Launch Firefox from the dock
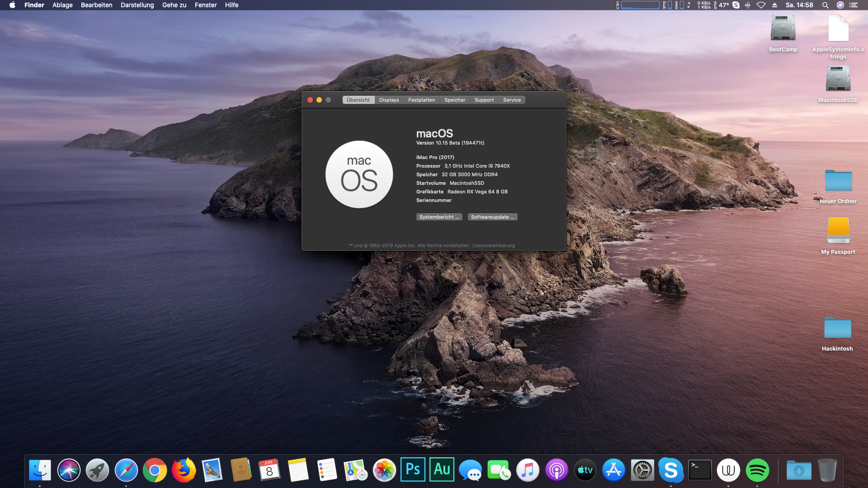This screenshot has height=488, width=868. (184, 470)
